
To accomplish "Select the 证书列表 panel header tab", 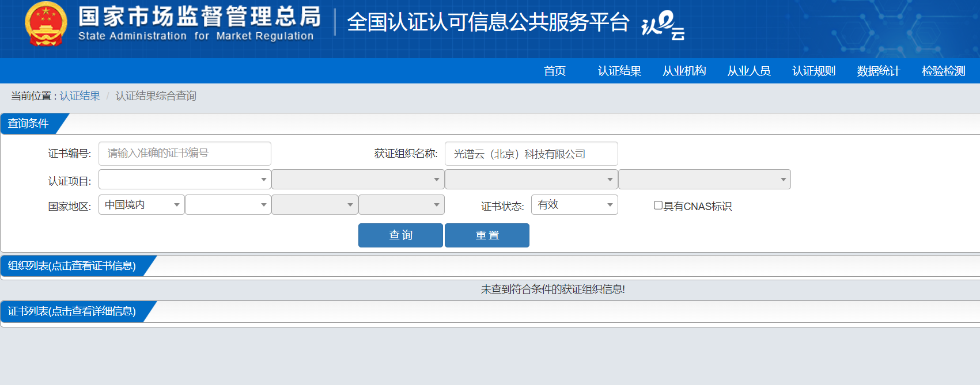I will point(72,311).
